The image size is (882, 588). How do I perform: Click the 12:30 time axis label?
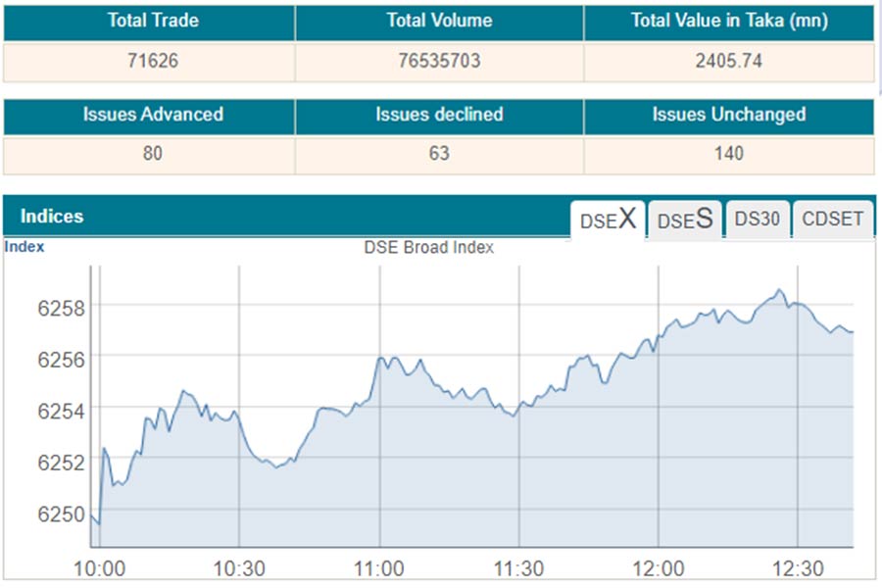pos(798,568)
